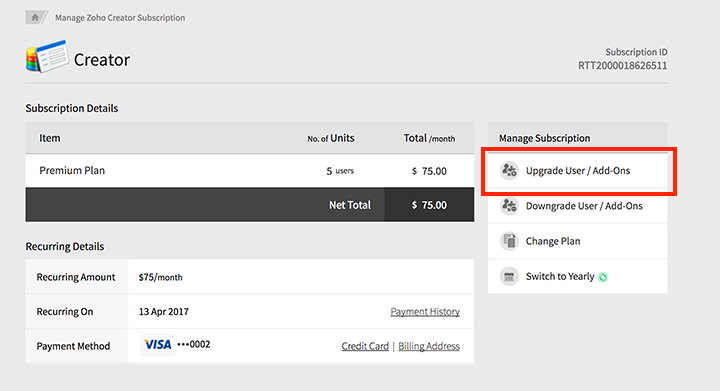Open Downgrade User / Add-Ons
This screenshot has width=720, height=391.
point(578,206)
